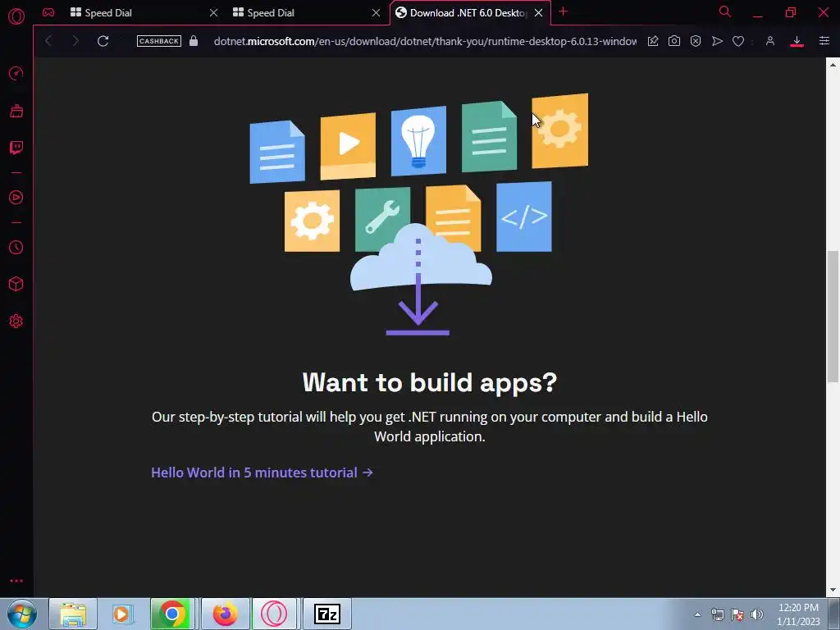
Task: Open the downloads panel
Action: 797,41
